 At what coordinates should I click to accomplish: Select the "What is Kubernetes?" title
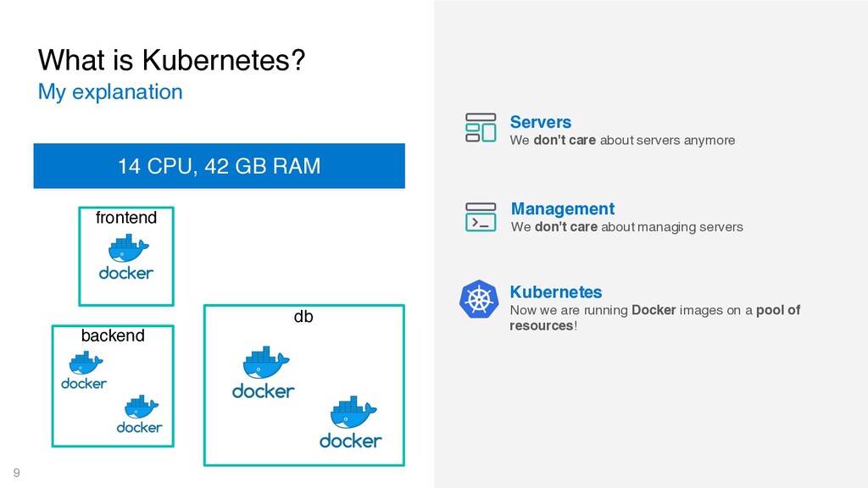coord(171,60)
